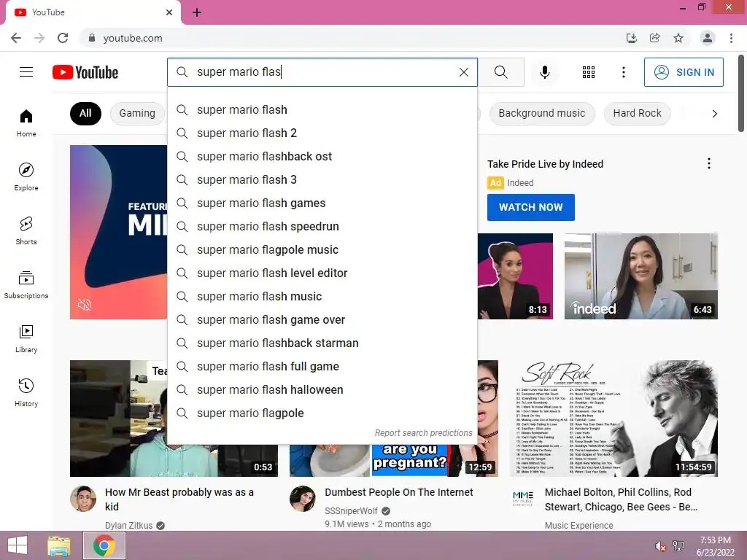Open the Windows Start button
Screen dimensions: 747x560
click(18, 545)
